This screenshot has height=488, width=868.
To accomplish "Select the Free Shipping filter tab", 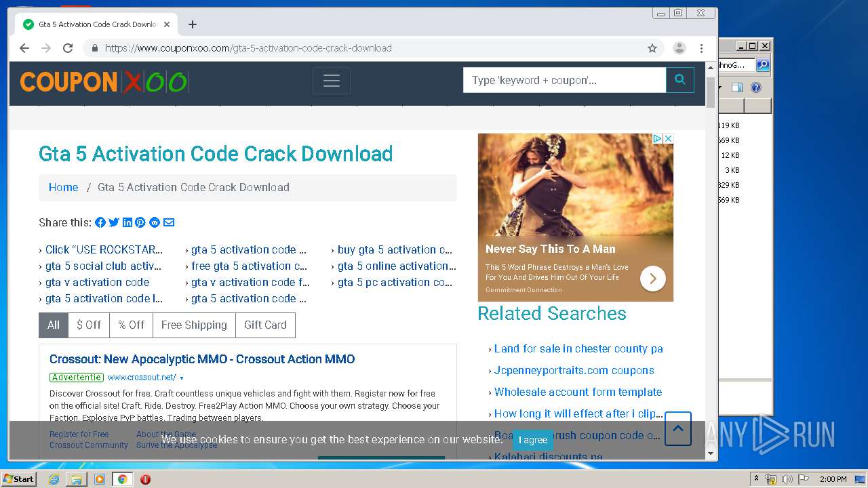I will click(194, 325).
